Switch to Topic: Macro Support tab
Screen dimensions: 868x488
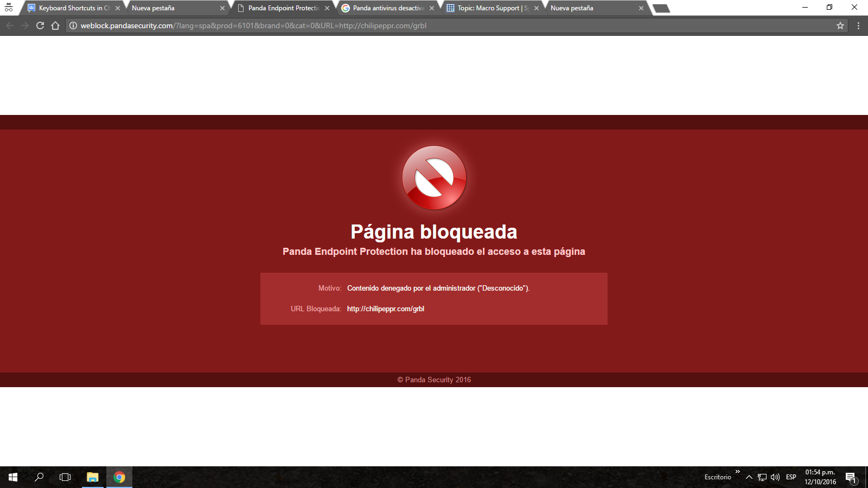[x=488, y=8]
